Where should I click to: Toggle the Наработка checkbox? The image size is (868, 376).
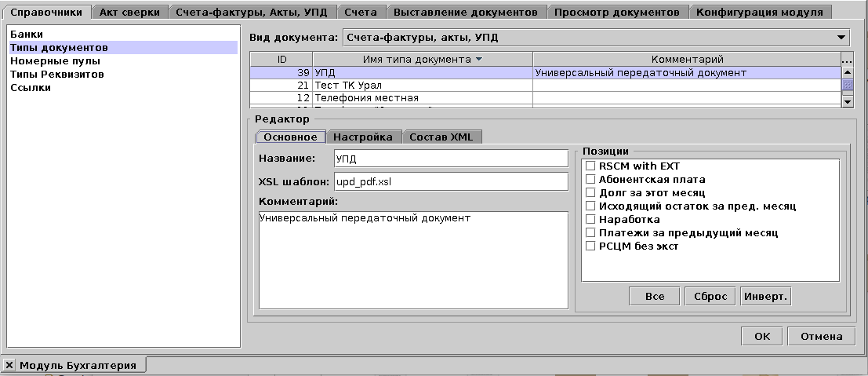pos(590,220)
